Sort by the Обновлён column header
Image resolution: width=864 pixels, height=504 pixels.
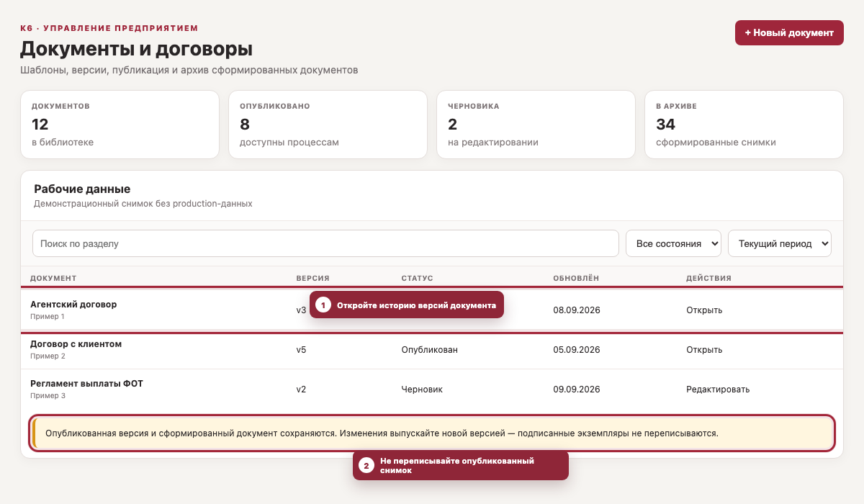coord(576,278)
